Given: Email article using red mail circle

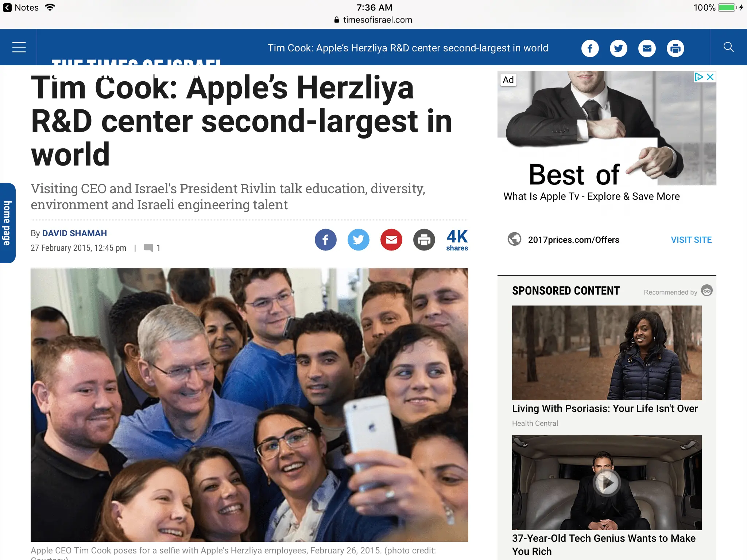Looking at the screenshot, I should (x=391, y=240).
